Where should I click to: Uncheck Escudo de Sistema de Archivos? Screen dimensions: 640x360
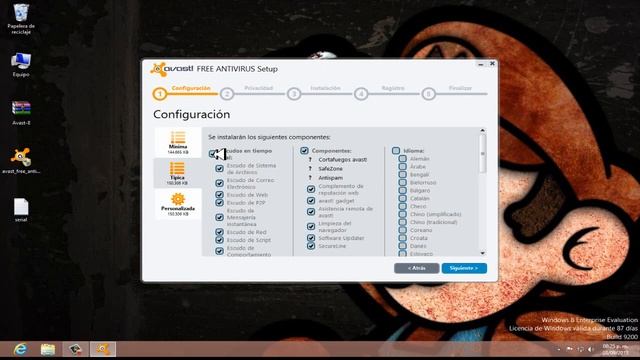point(220,169)
